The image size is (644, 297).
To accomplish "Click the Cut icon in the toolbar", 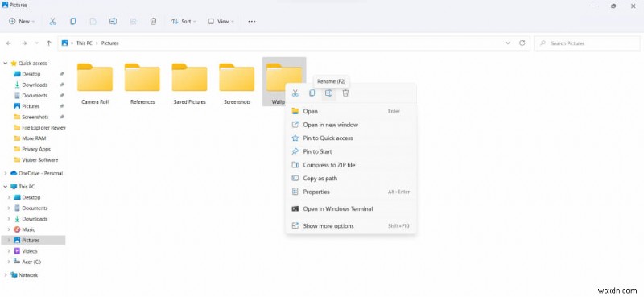I will (52, 22).
